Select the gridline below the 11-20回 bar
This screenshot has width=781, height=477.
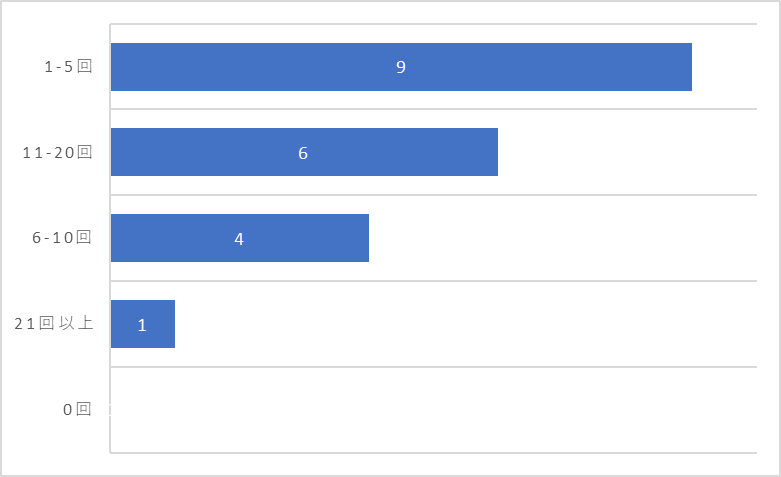click(x=433, y=195)
